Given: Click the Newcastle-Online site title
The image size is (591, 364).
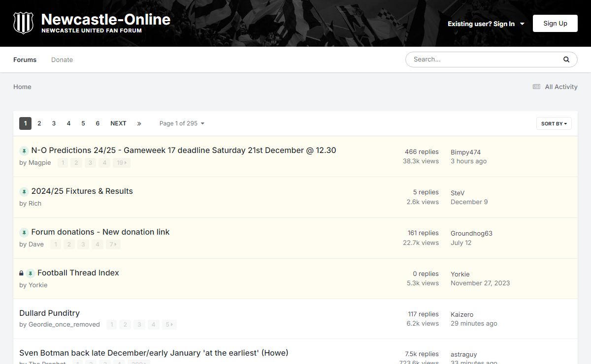Looking at the screenshot, I should coord(106,20).
